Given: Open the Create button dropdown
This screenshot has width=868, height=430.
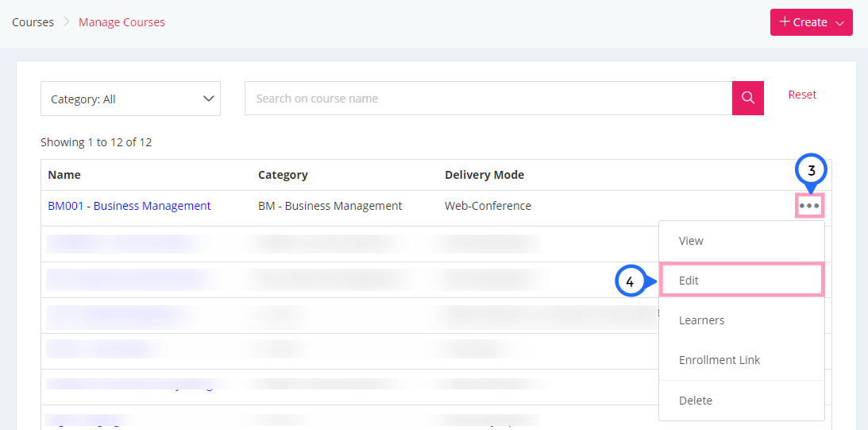Looking at the screenshot, I should [x=811, y=22].
